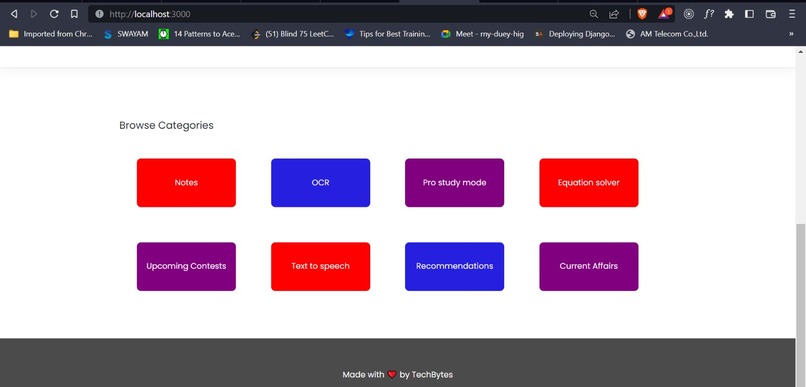Viewport: 806px width, 387px height.
Task: Click the f? extension icon
Action: (x=709, y=14)
